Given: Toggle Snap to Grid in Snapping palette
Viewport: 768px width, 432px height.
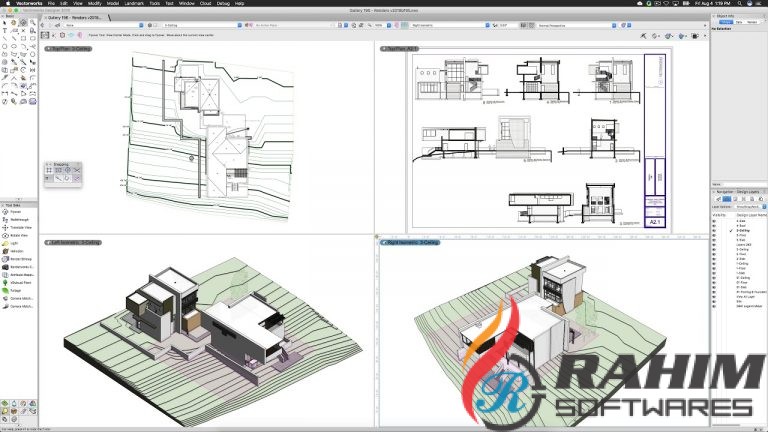Looking at the screenshot, I should [x=49, y=170].
